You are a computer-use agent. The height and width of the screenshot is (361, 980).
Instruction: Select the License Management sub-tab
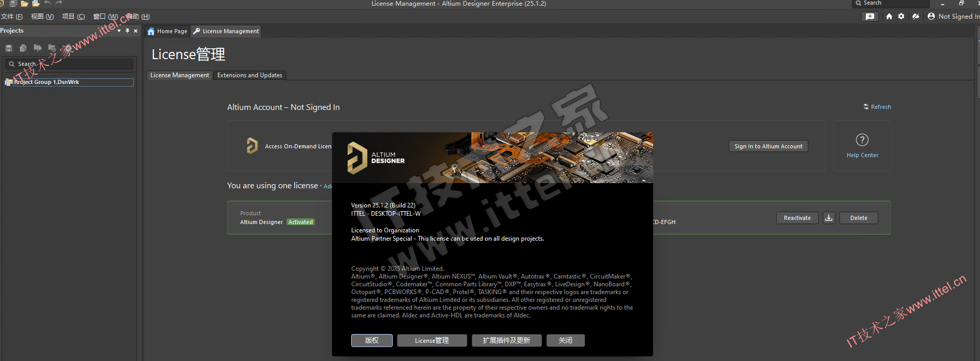coord(180,75)
